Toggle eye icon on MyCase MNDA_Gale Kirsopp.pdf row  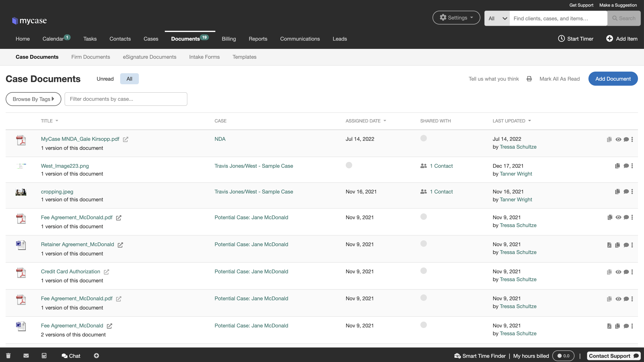[618, 139]
